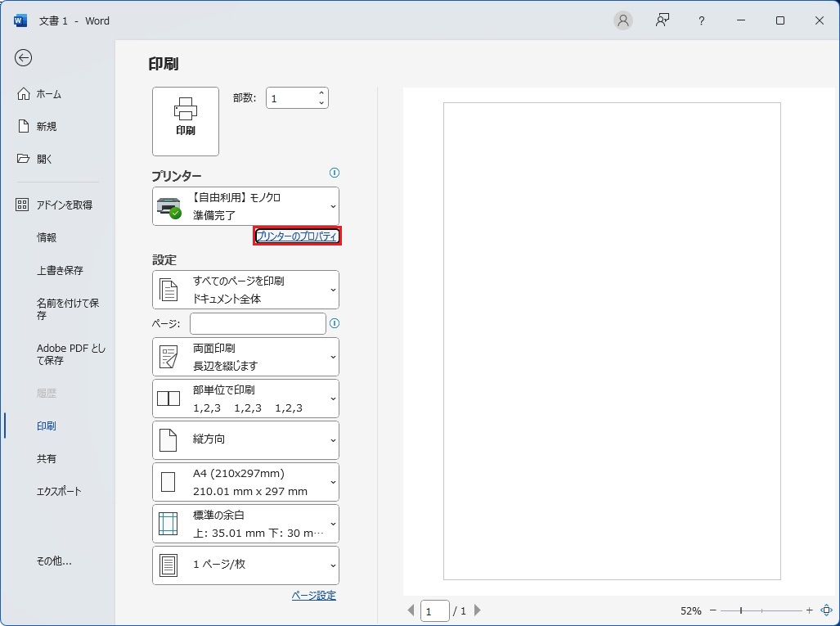The width and height of the screenshot is (840, 626).
Task: Expand the portrait orientation dropdown
Action: coord(245,440)
